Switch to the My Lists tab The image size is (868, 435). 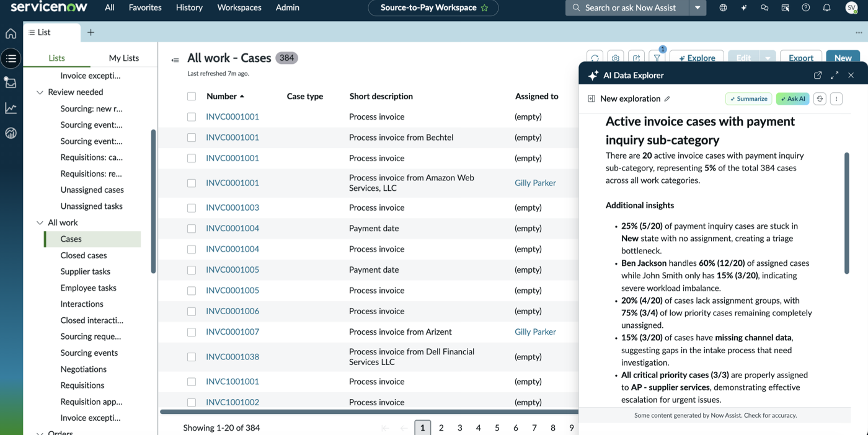coord(124,58)
